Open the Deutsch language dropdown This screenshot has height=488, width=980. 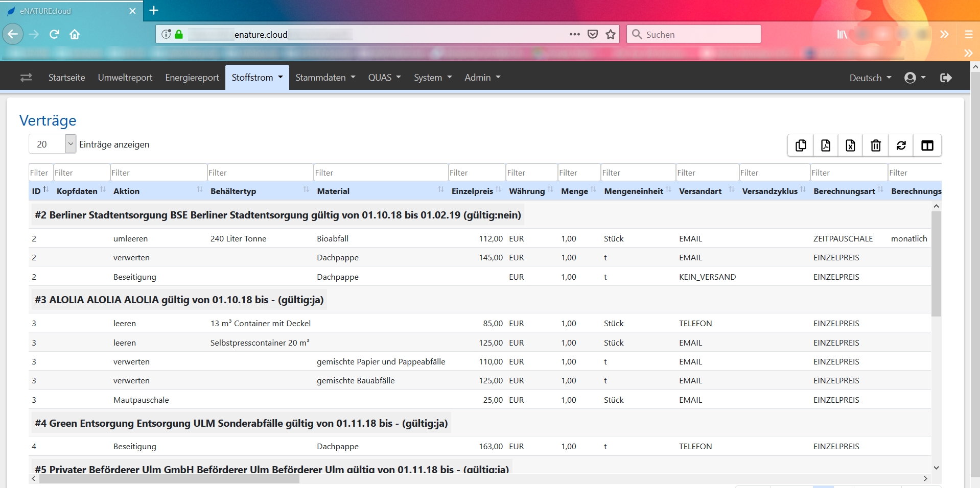click(870, 78)
